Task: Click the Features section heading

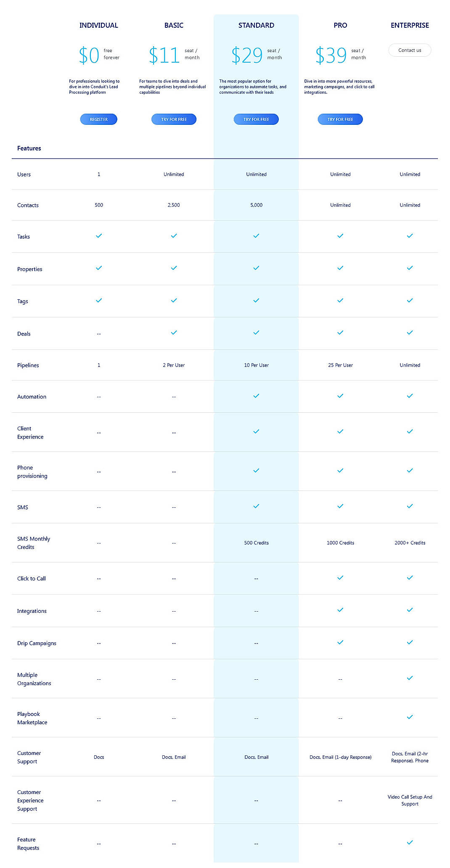Action: (29, 148)
